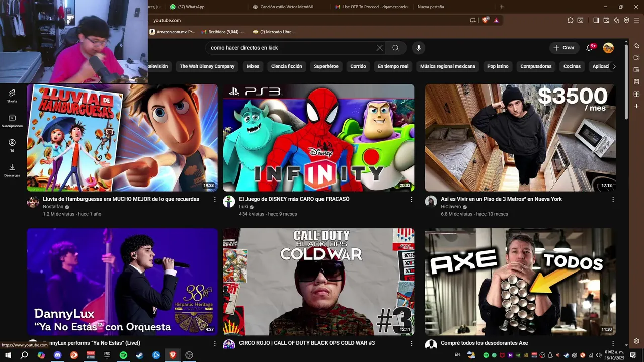Open a new browser tab

pos(502,7)
